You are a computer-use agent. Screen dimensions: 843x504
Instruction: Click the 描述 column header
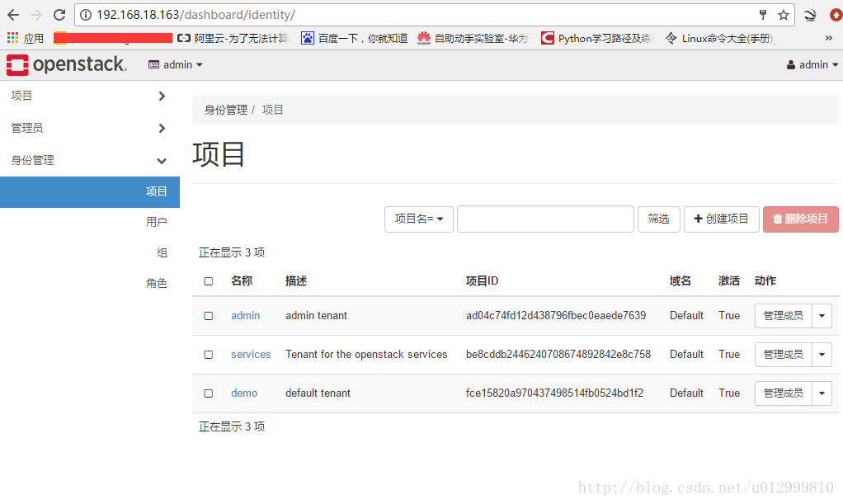(x=296, y=280)
